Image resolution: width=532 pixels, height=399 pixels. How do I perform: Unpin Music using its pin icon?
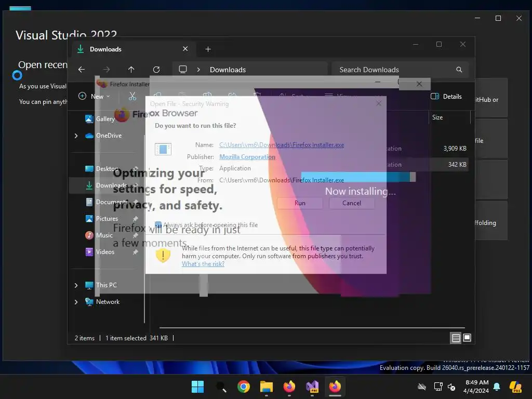tap(136, 235)
